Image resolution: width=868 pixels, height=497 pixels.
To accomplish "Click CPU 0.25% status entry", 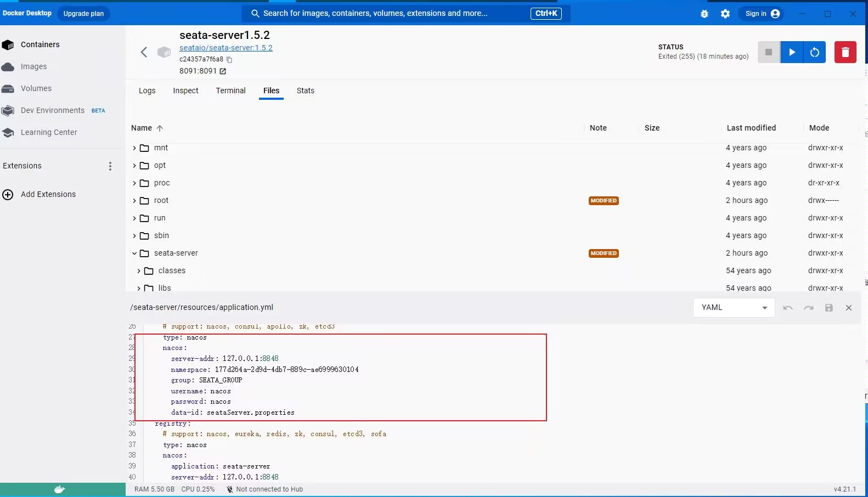I will (x=198, y=489).
